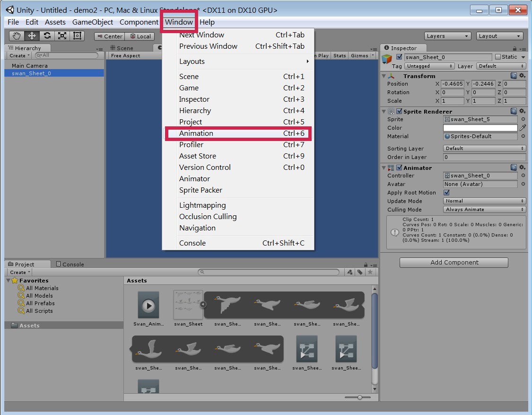
Task: Select Swan_Anim animation clip asset
Action: point(148,309)
